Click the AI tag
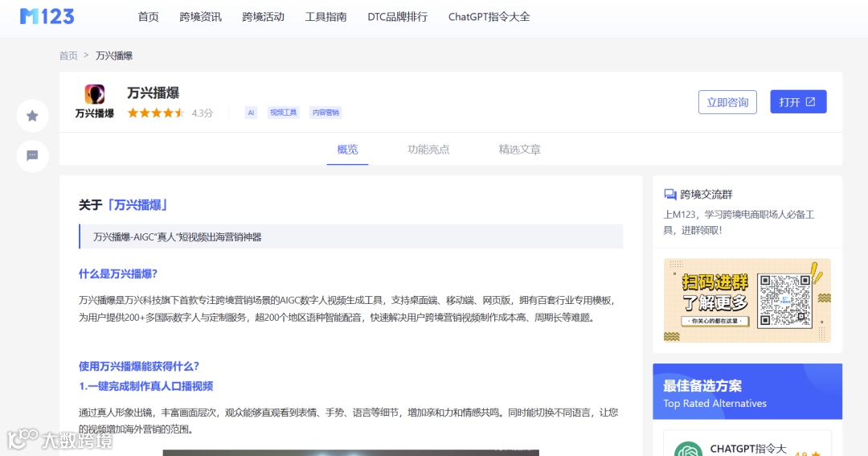 pyautogui.click(x=251, y=113)
